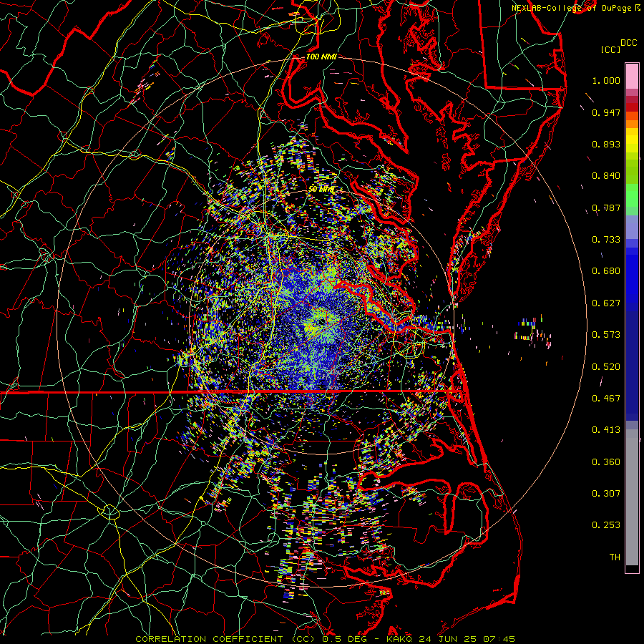Click the 0.307 scale value

click(606, 494)
